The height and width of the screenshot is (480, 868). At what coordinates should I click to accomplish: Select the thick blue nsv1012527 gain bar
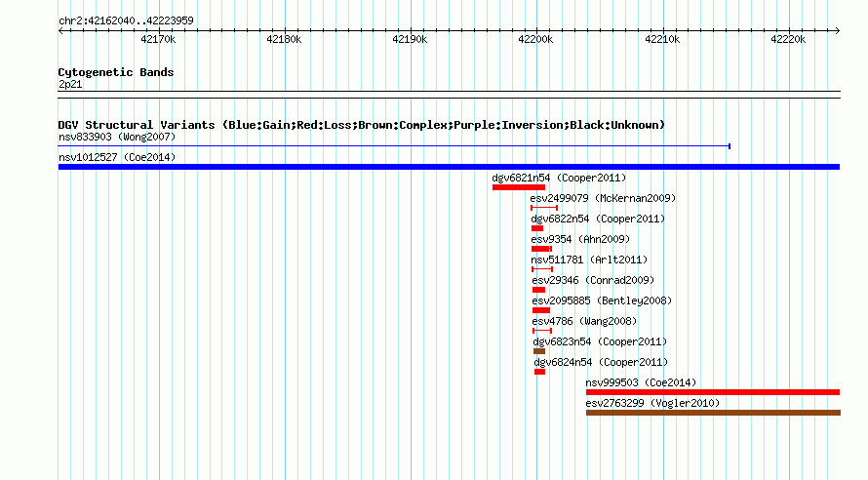449,167
